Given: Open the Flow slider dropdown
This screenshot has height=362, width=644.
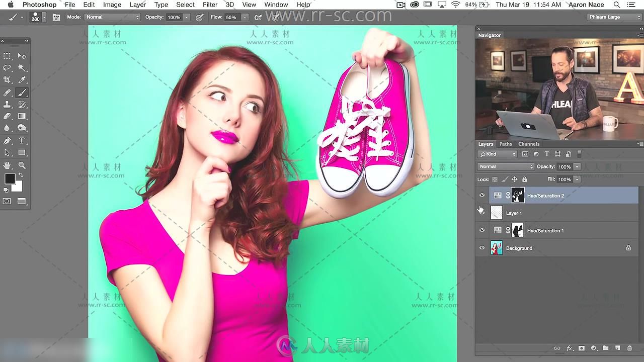Looking at the screenshot, I should pyautogui.click(x=245, y=17).
